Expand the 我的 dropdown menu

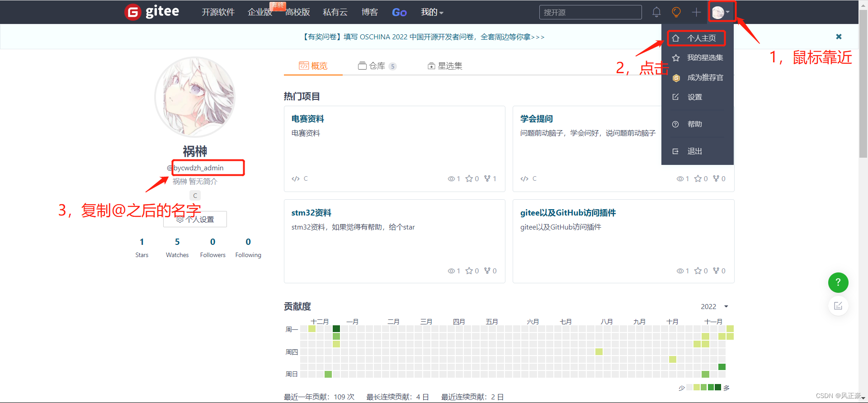432,12
